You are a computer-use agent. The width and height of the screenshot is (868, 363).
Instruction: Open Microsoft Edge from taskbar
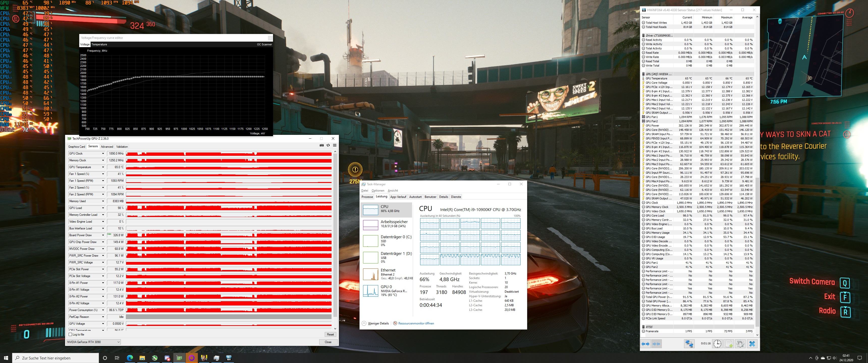pyautogui.click(x=130, y=358)
